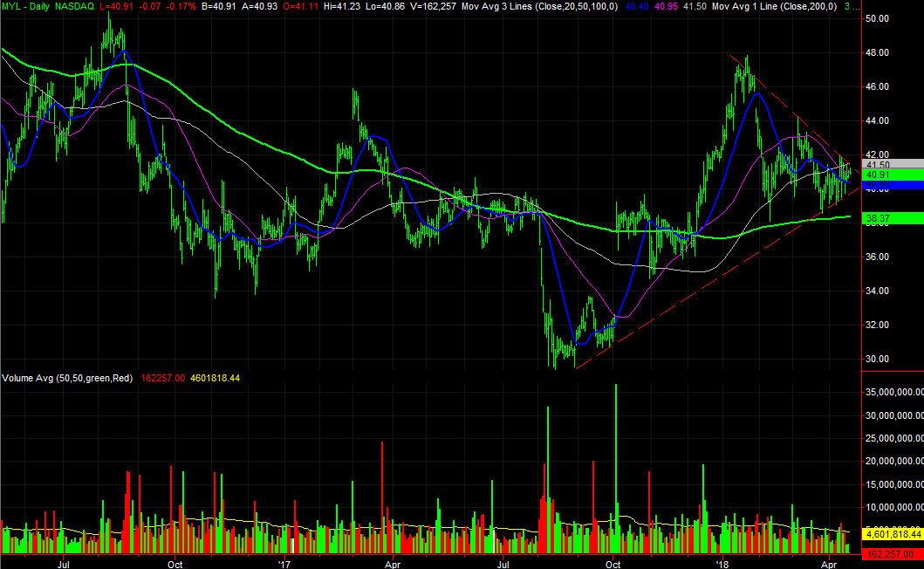This screenshot has height=569, width=924.
Task: Select the NASDAQ exchange label in header
Action: [x=74, y=6]
